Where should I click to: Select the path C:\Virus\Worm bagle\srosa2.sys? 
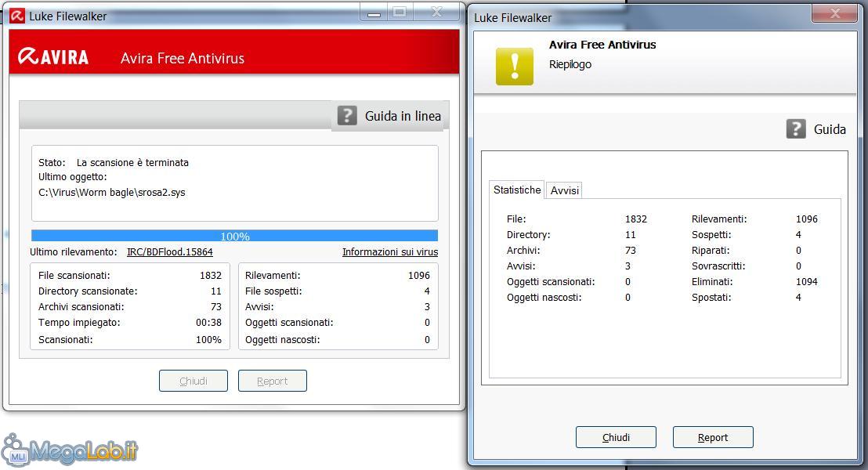tap(112, 193)
